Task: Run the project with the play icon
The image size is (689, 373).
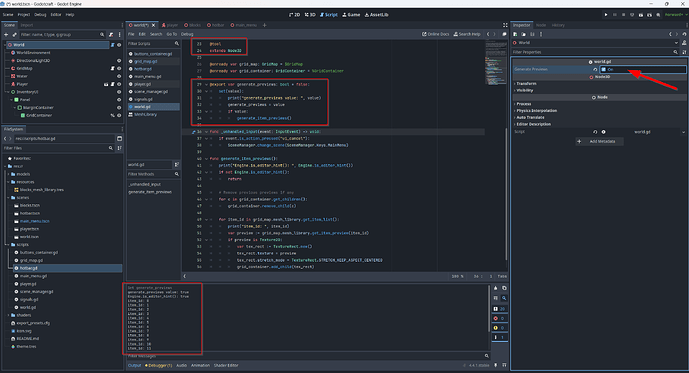Action: click(x=606, y=14)
